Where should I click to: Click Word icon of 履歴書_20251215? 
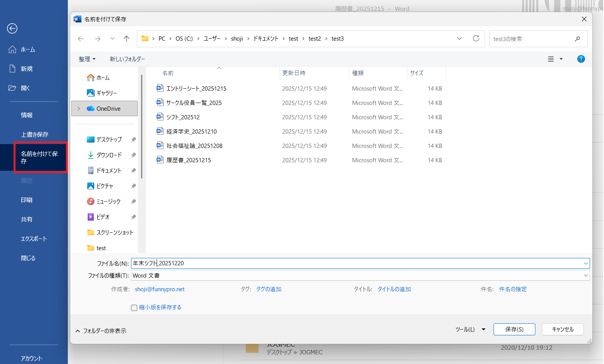pos(160,160)
